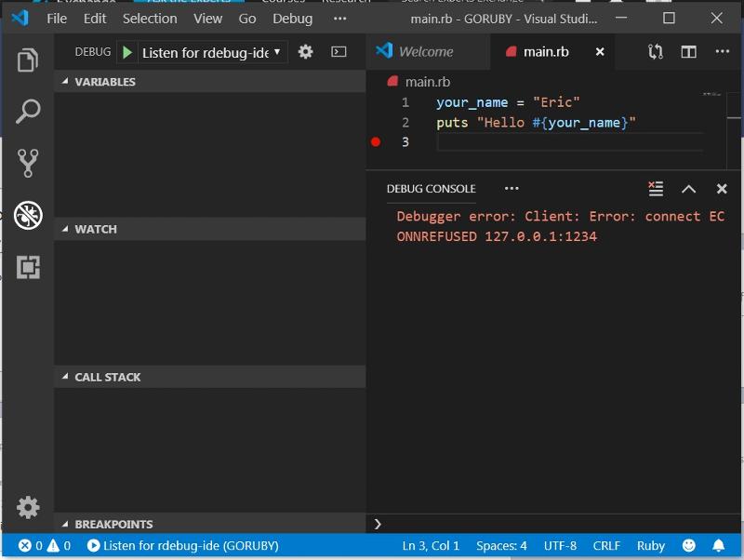Open the Extensions view icon
This screenshot has height=560, width=744.
[28, 267]
